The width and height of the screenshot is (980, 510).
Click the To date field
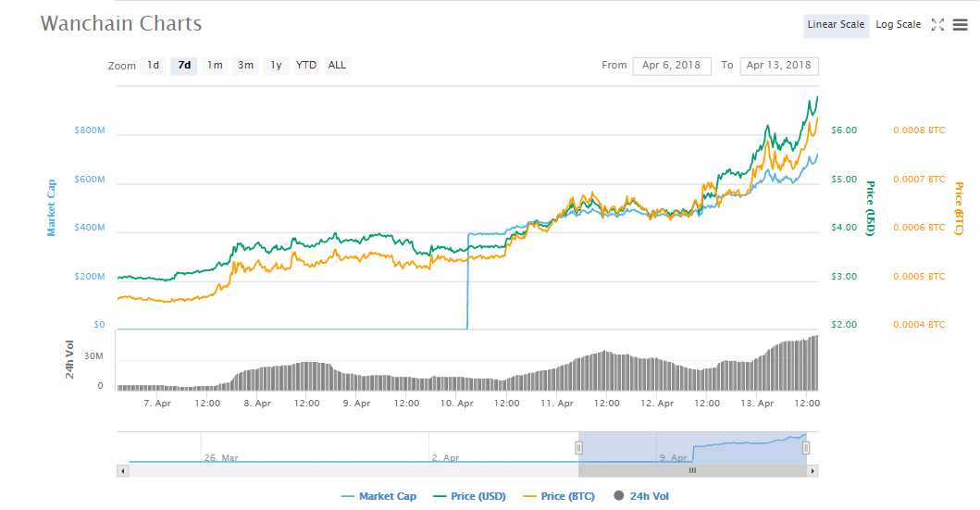[778, 66]
